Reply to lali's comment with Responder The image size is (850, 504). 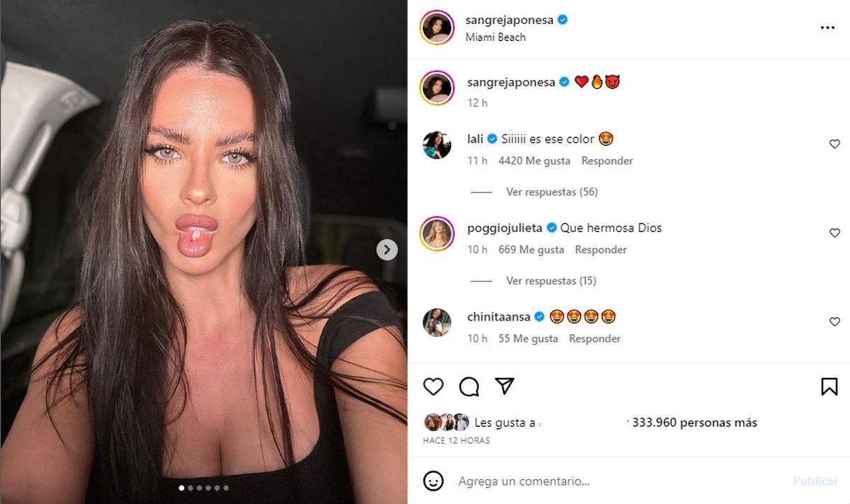pyautogui.click(x=607, y=161)
